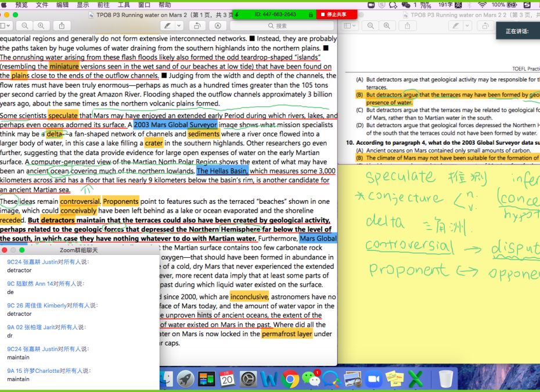540x392 pixels.
Task: Open the sidebar view dropdown in right Preview
Action: [350, 26]
